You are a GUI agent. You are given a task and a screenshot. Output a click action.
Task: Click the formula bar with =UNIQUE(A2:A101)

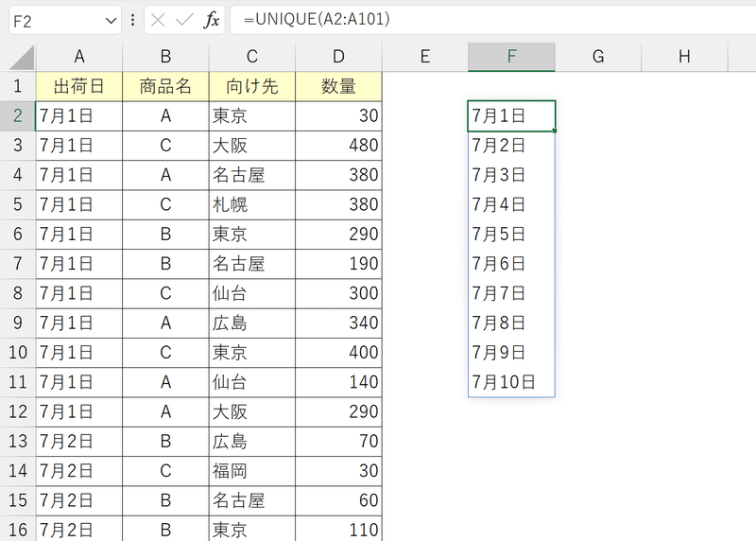pos(492,20)
